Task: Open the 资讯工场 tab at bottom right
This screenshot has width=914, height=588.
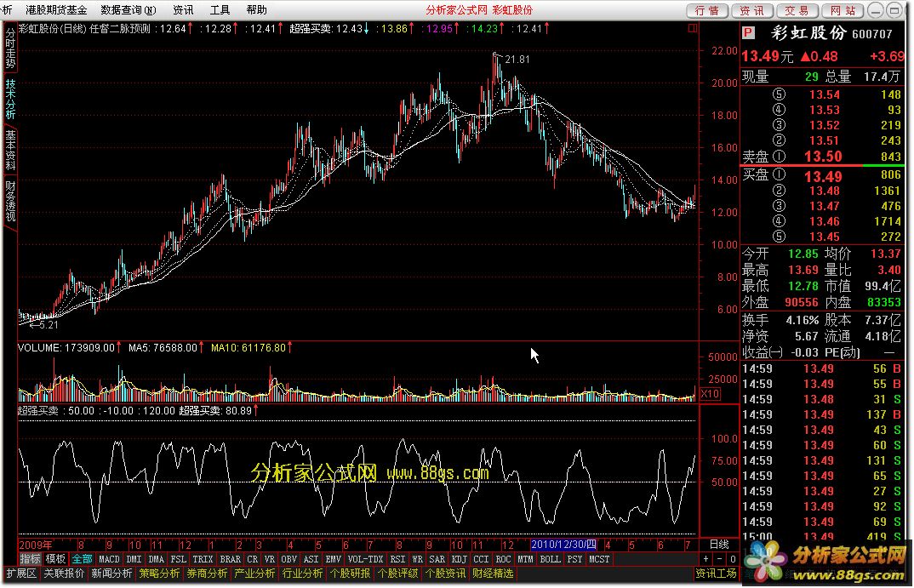Action: click(x=716, y=574)
